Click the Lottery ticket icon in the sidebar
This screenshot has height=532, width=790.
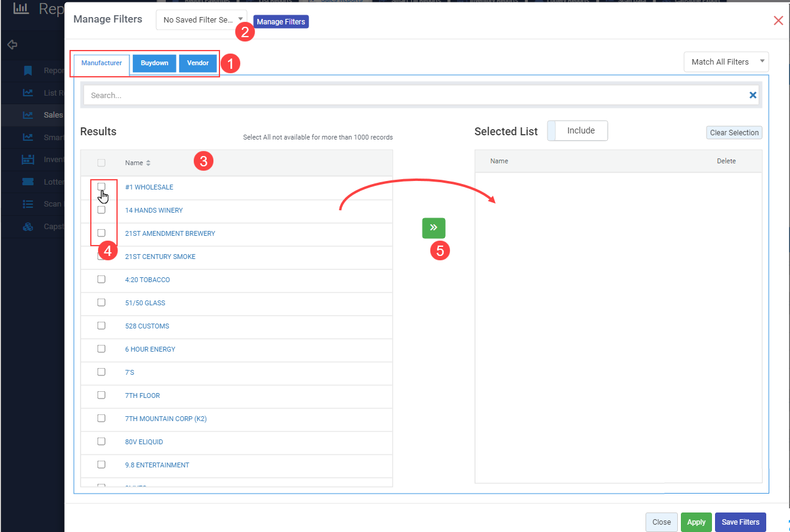[x=28, y=182]
